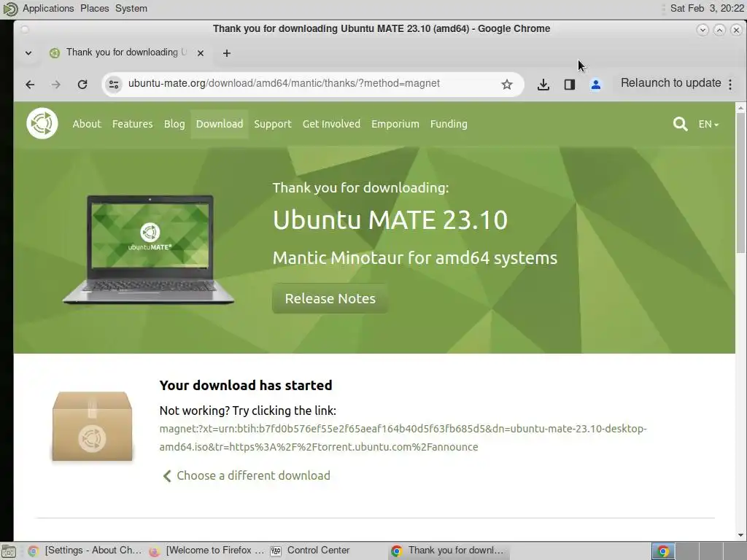
Task: Open the Applications menu in top panel
Action: coord(48,8)
